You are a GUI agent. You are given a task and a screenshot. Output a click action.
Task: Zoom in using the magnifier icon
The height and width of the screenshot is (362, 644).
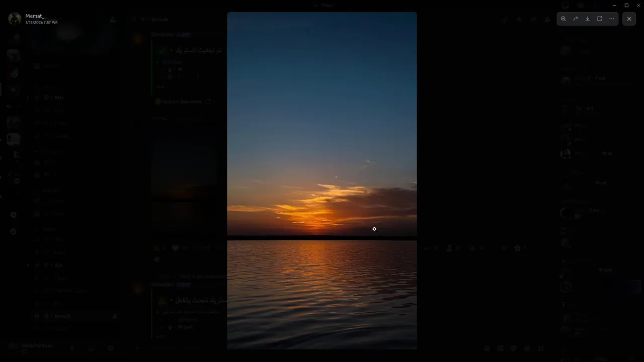(x=563, y=19)
